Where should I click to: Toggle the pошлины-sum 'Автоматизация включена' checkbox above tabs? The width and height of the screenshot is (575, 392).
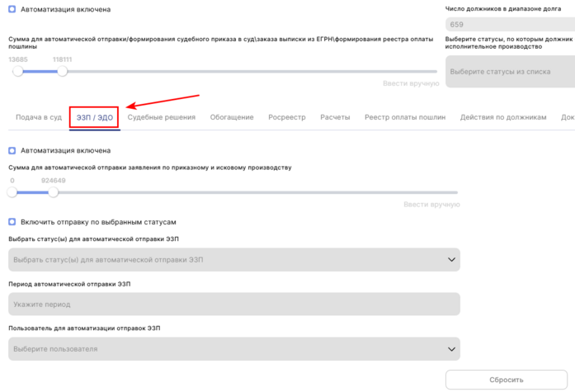[12, 9]
